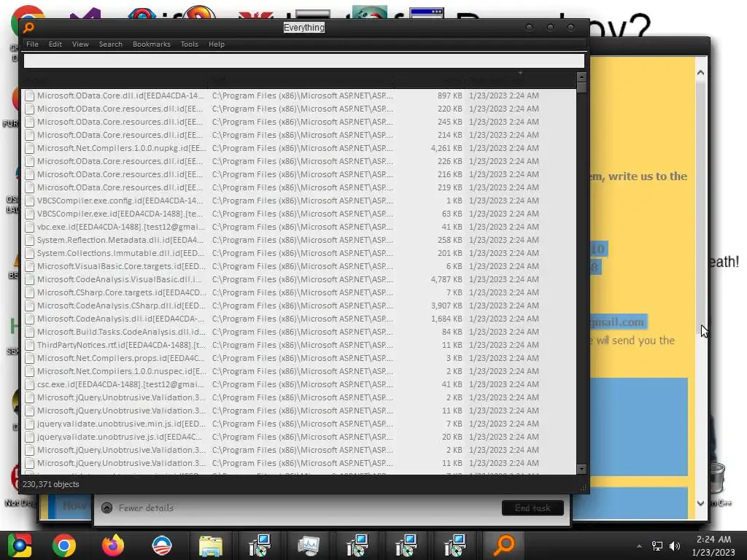747x560 pixels.
Task: Click the 897 KB size cell
Action: click(449, 96)
